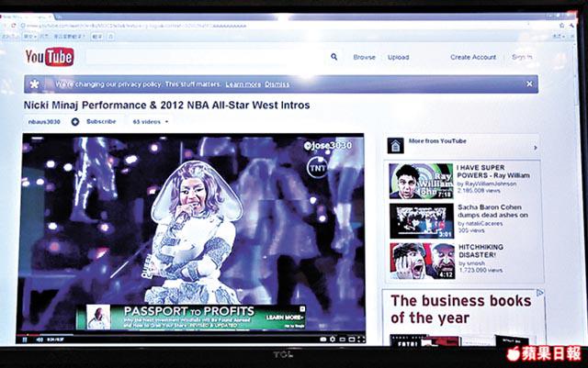Close the Passport to Profits ad overlay

(x=302, y=308)
